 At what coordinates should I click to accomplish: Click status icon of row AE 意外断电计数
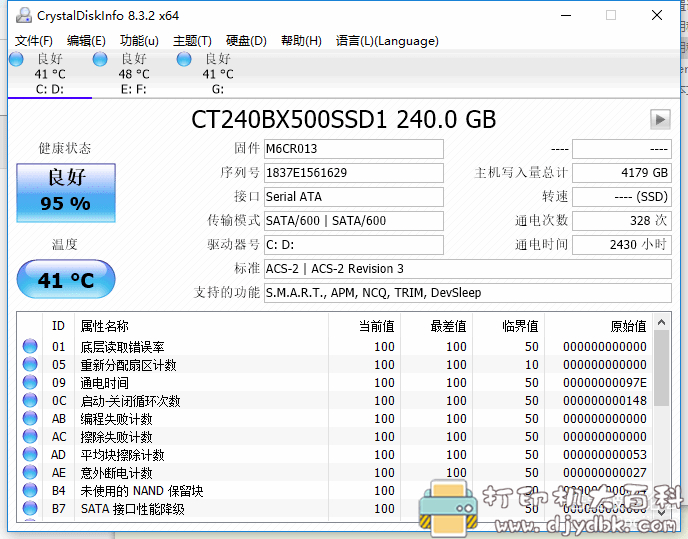(x=30, y=472)
